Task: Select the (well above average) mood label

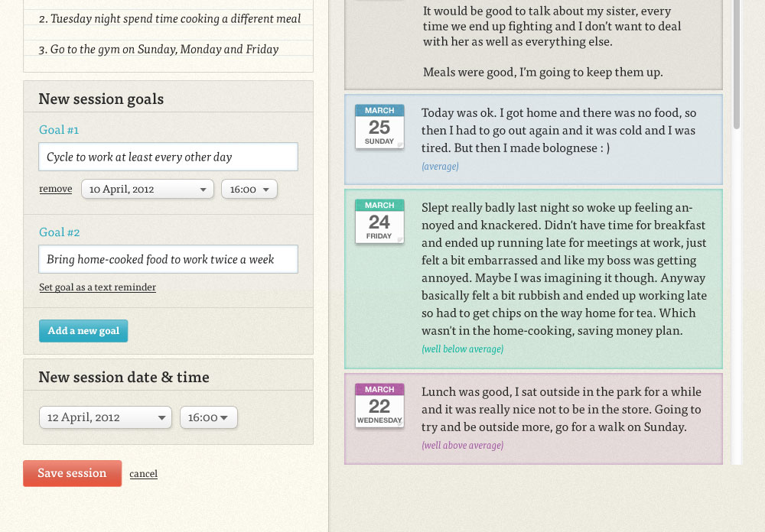Action: [x=463, y=445]
